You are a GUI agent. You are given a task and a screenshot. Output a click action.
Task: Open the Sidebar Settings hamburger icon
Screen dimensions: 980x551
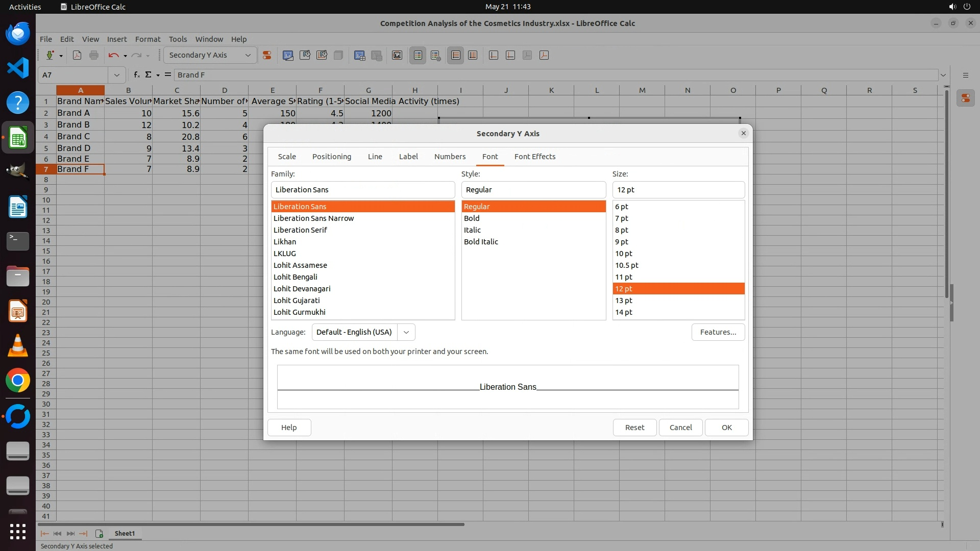pos(965,75)
